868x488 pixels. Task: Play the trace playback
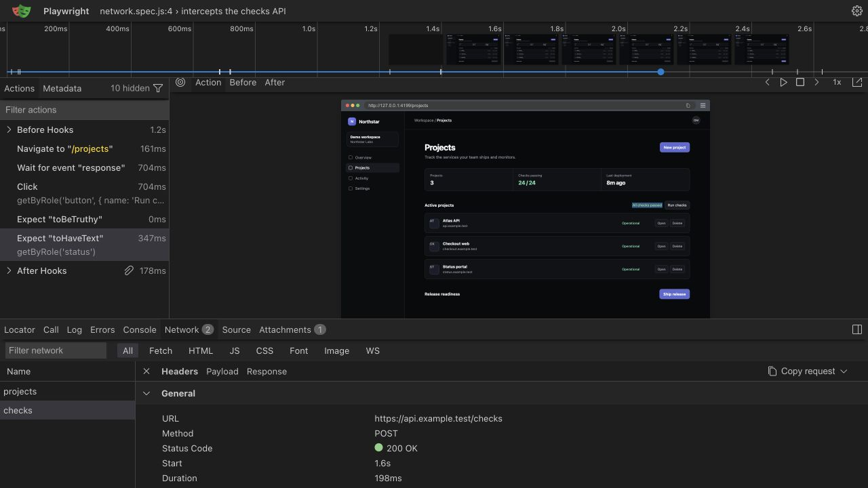click(783, 82)
